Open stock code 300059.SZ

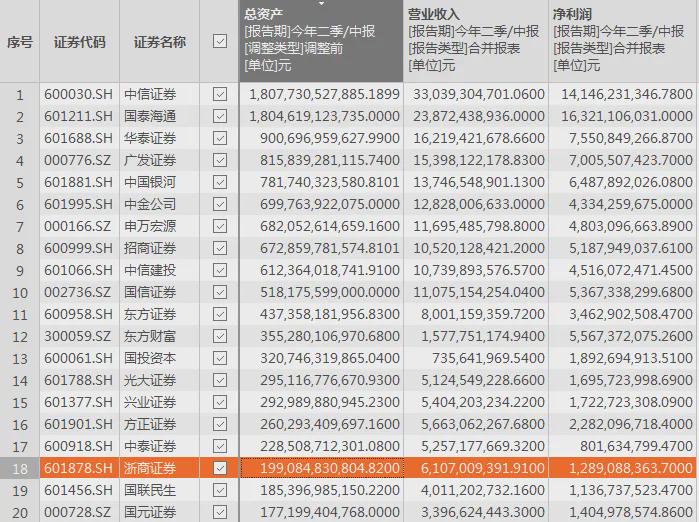79,336
